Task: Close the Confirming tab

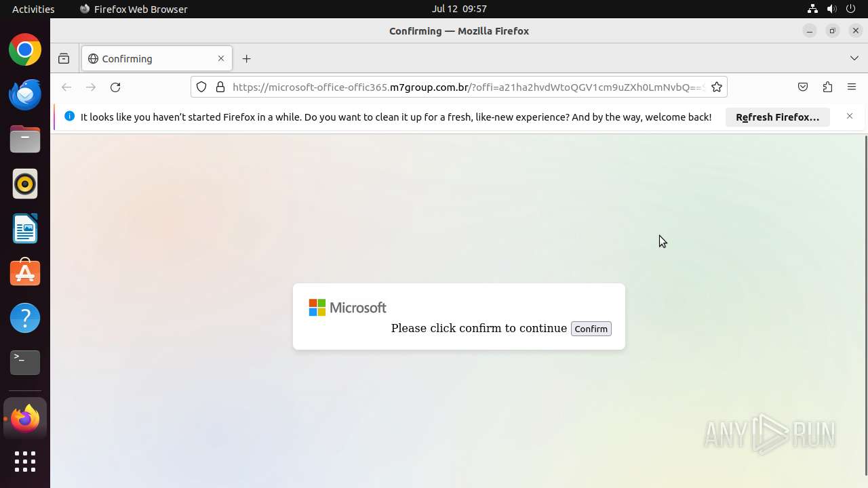Action: pyautogui.click(x=220, y=59)
